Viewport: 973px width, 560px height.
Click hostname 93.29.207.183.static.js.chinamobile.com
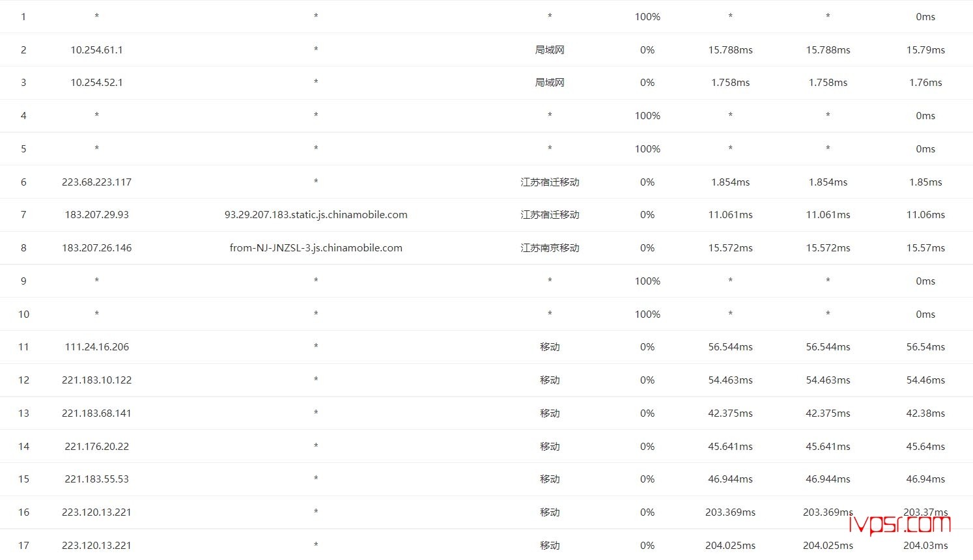316,215
